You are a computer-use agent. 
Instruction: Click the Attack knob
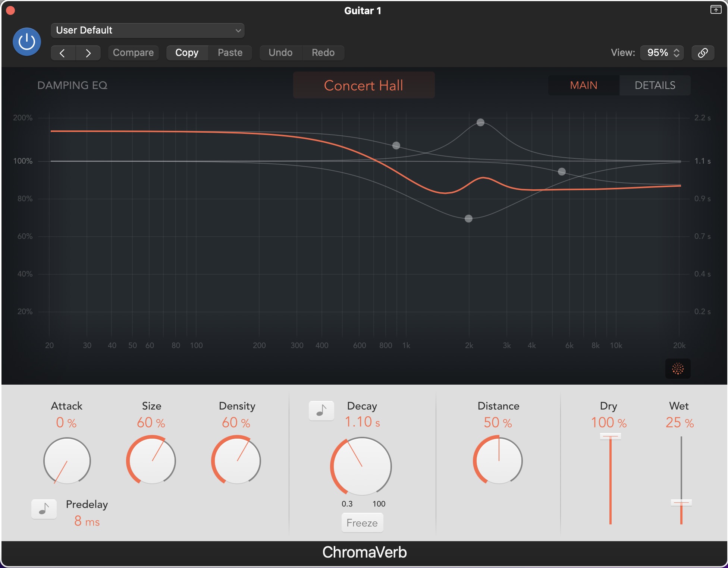tap(67, 461)
